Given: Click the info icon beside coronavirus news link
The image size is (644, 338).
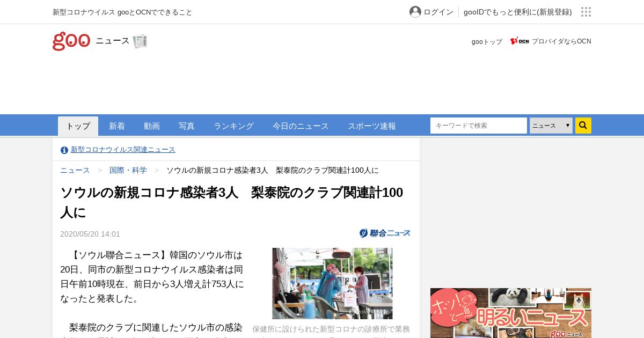Looking at the screenshot, I should tap(64, 150).
